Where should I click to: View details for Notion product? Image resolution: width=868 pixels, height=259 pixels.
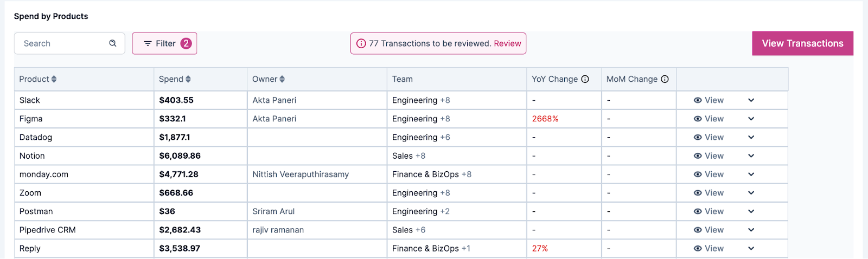709,156
